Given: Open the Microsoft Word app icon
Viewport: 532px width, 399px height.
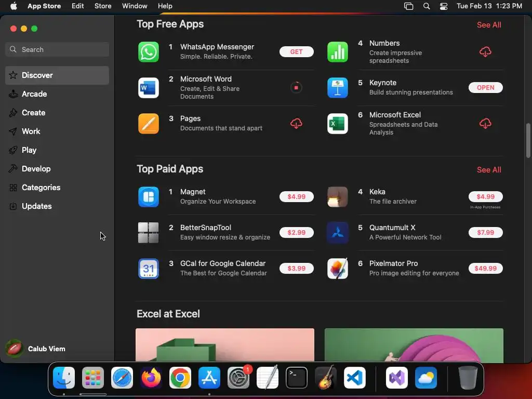Looking at the screenshot, I should coord(148,87).
